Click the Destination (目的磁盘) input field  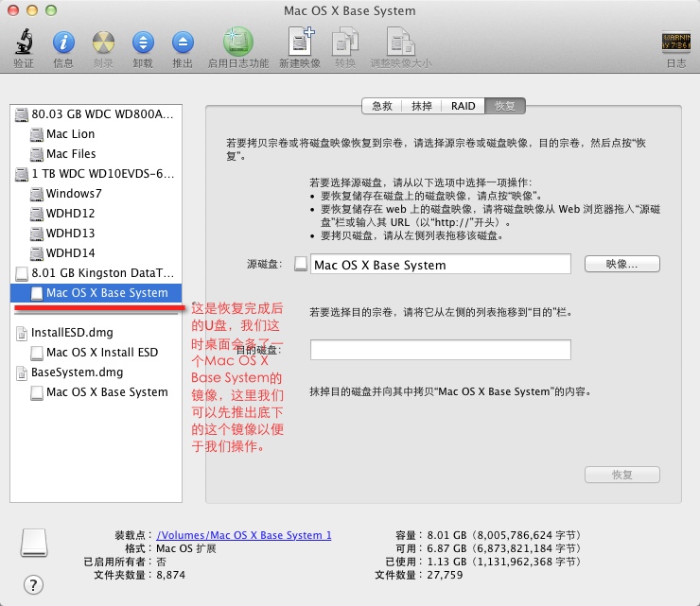click(440, 350)
